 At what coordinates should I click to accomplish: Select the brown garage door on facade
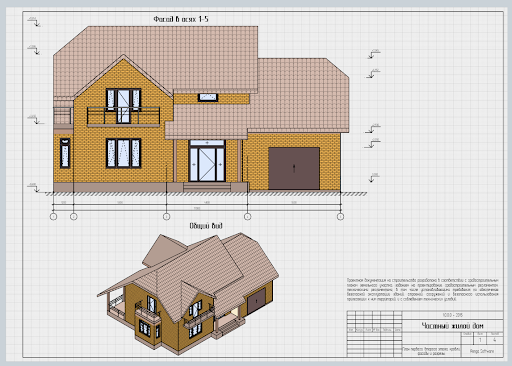point(294,168)
